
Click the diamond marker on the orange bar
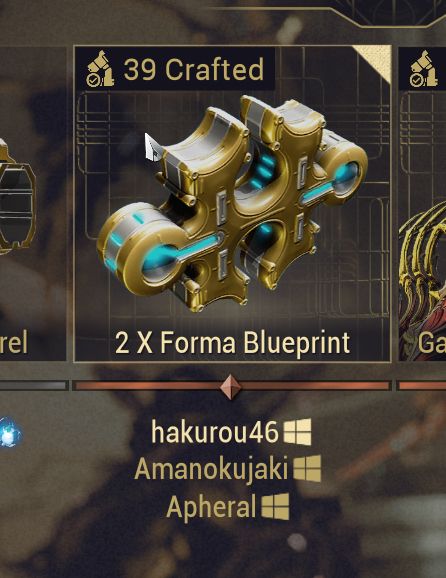[x=231, y=387]
